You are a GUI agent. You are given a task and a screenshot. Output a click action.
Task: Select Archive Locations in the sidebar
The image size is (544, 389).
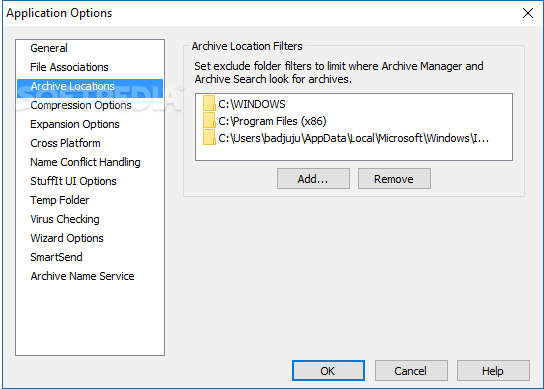click(90, 87)
